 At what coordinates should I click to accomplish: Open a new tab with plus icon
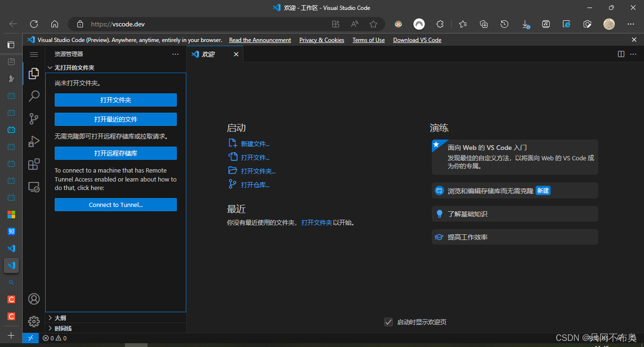[x=11, y=335]
